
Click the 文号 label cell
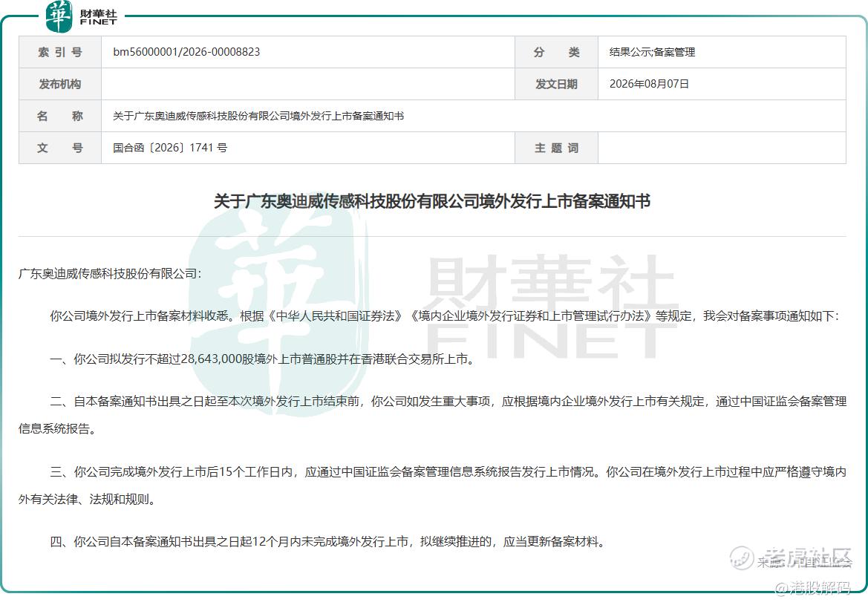(x=60, y=148)
